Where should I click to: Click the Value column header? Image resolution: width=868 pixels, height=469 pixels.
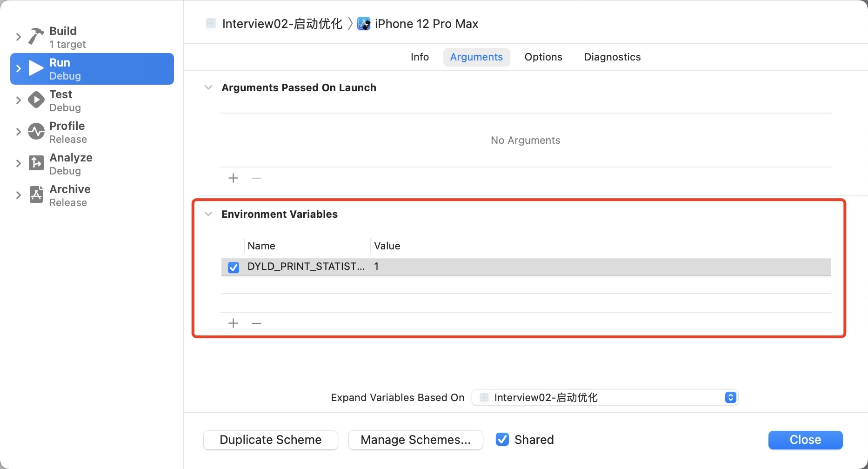[x=387, y=246]
